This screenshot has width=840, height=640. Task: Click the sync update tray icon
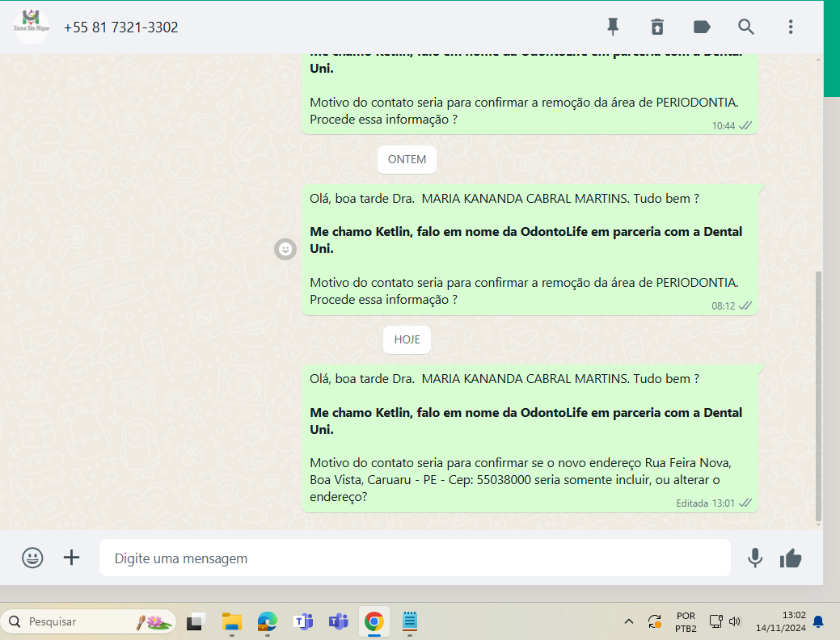tap(655, 621)
